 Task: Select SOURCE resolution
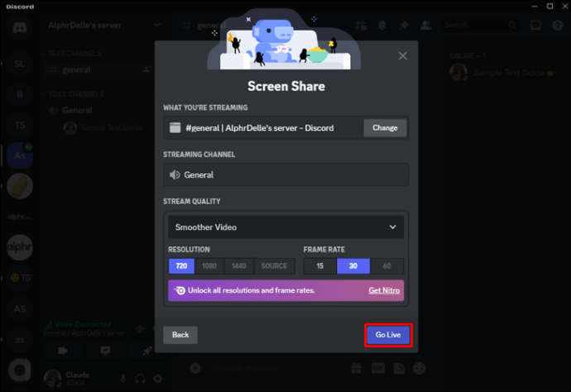(274, 266)
